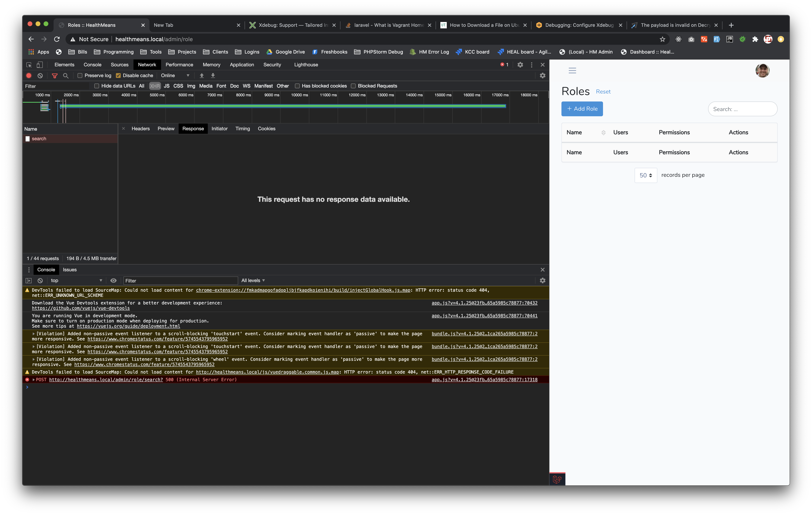Image resolution: width=812 pixels, height=515 pixels.
Task: Open Network panel settings gear
Action: [x=543, y=76]
